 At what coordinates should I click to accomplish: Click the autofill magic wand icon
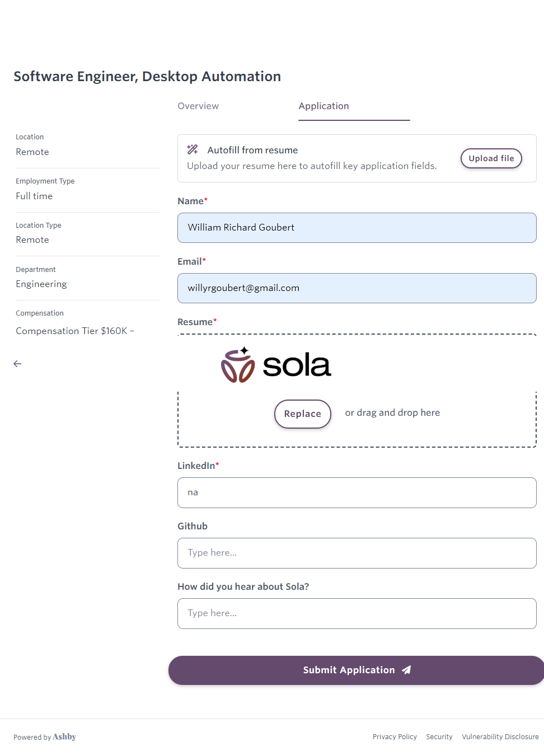[x=193, y=149]
